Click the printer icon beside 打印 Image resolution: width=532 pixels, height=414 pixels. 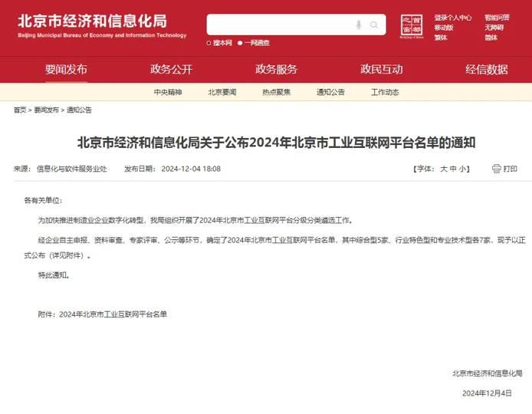tap(496, 169)
